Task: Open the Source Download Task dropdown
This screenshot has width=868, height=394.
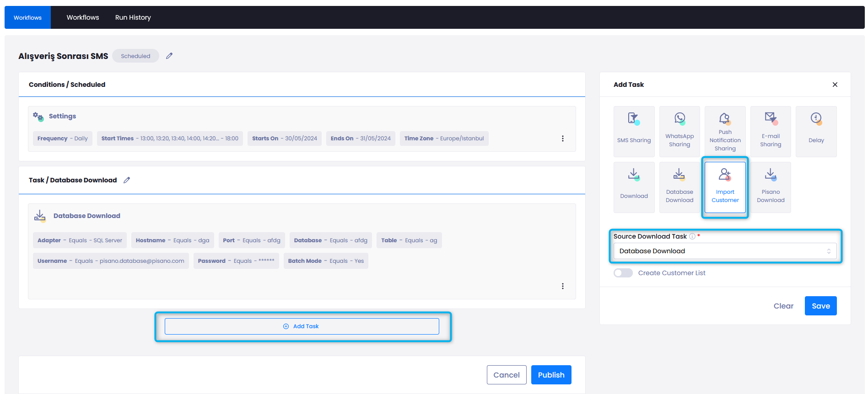Action: click(x=725, y=251)
